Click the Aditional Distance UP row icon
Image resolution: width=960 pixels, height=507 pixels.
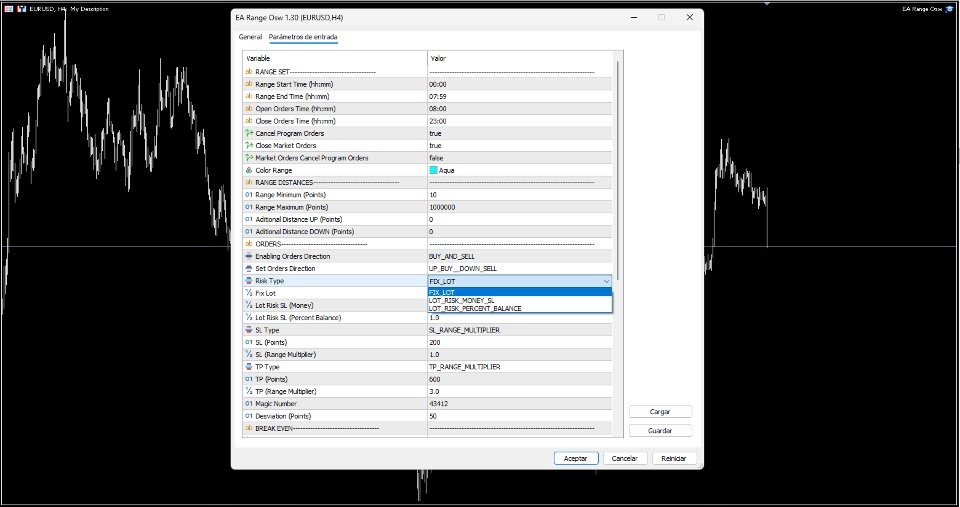(x=249, y=219)
